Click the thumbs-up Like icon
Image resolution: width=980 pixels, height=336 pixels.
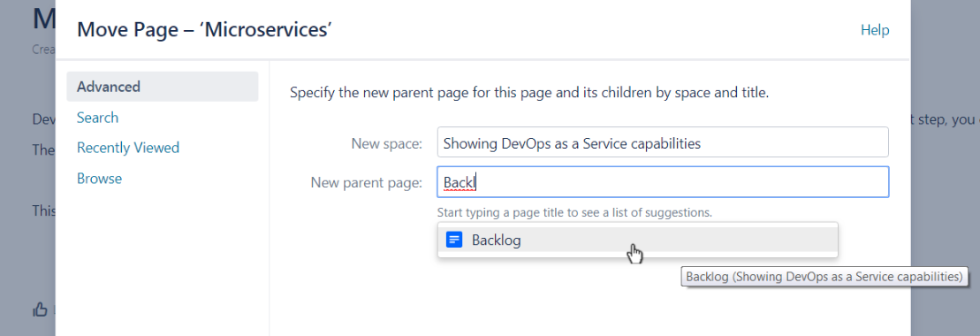click(40, 309)
